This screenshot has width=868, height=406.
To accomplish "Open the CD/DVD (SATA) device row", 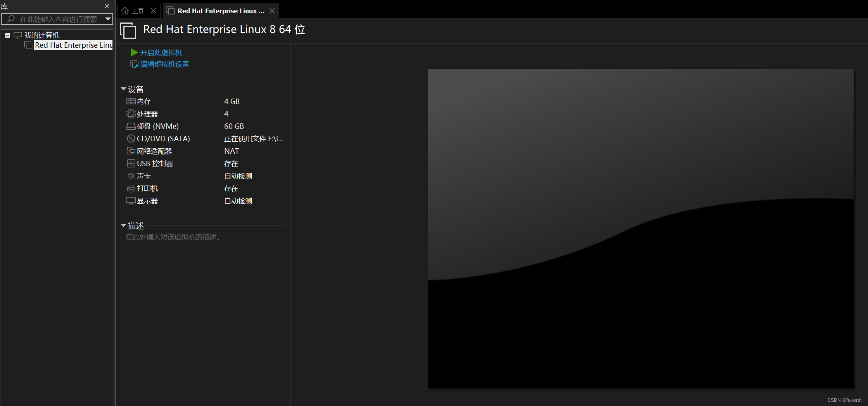I will 205,139.
